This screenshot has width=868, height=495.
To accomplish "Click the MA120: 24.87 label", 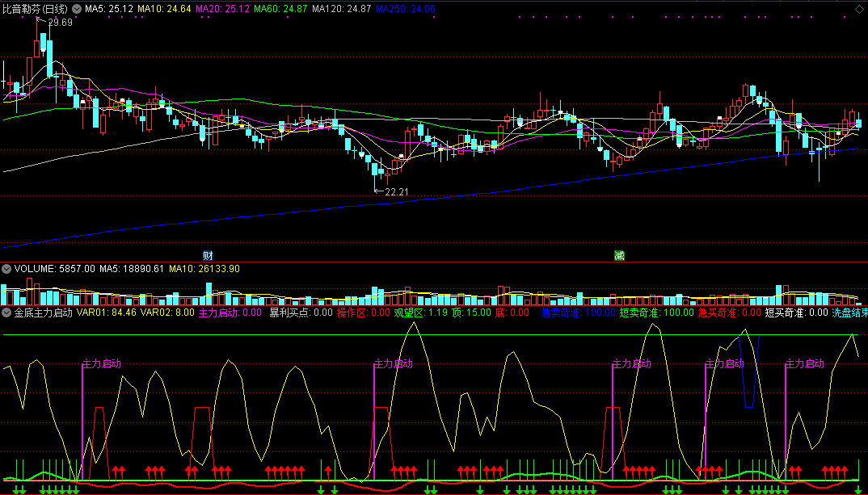I will 342,9.
